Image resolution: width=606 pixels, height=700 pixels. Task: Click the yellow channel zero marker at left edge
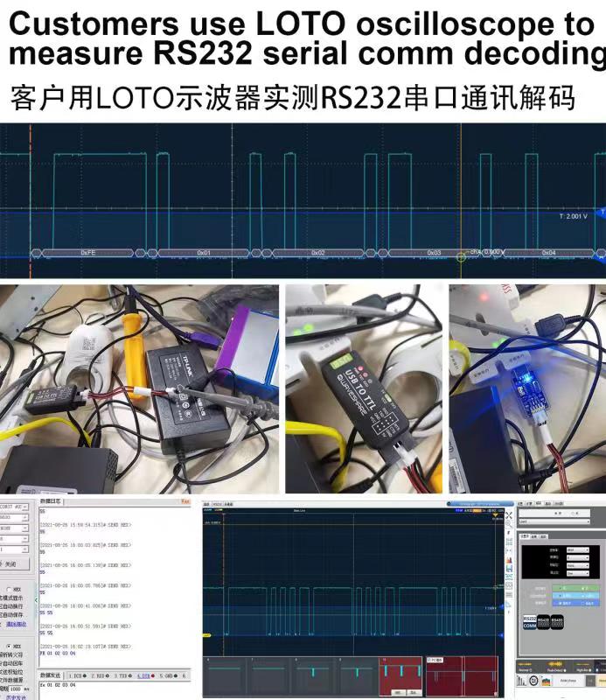pos(207,635)
